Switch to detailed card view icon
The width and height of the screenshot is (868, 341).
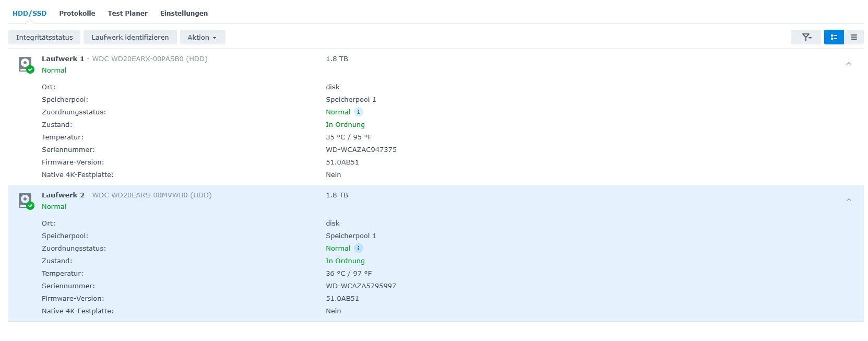point(834,37)
